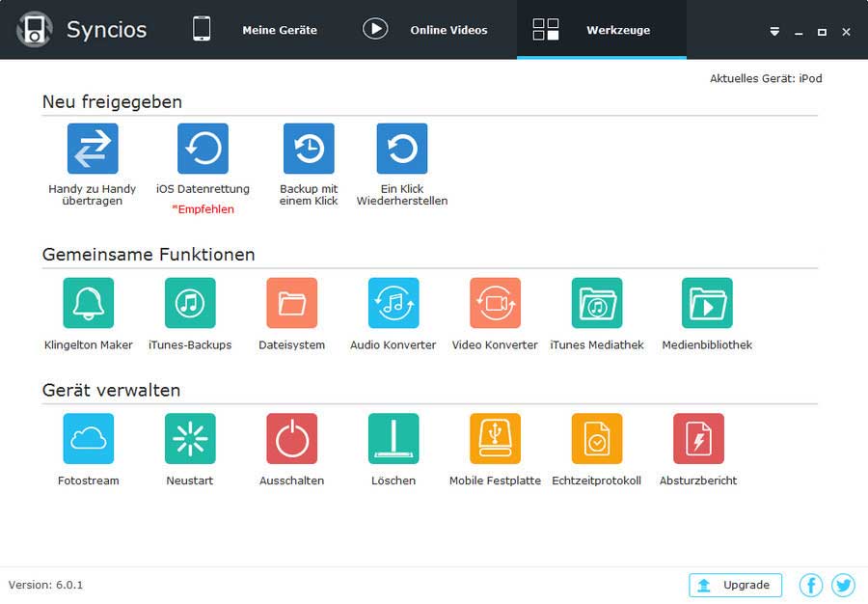The image size is (868, 604).
Task: Click the Mobile Festplatte label
Action: (x=496, y=480)
